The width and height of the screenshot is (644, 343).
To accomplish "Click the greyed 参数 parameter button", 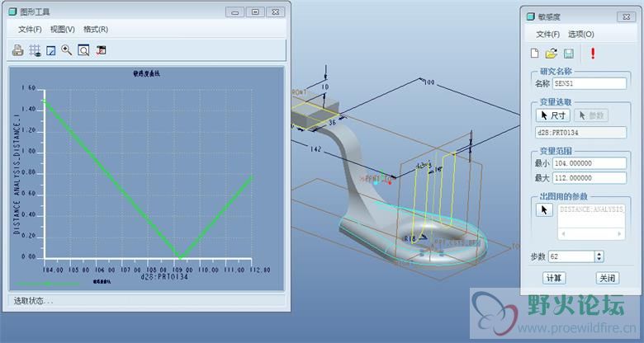I will point(591,115).
